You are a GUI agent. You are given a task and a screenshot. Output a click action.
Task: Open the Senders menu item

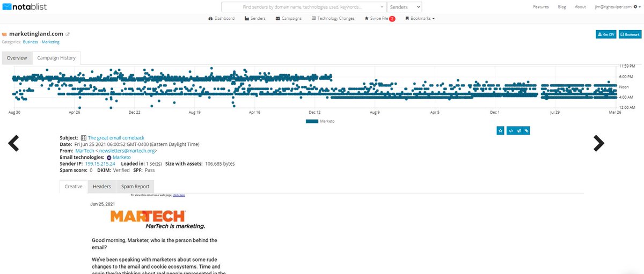[254, 18]
